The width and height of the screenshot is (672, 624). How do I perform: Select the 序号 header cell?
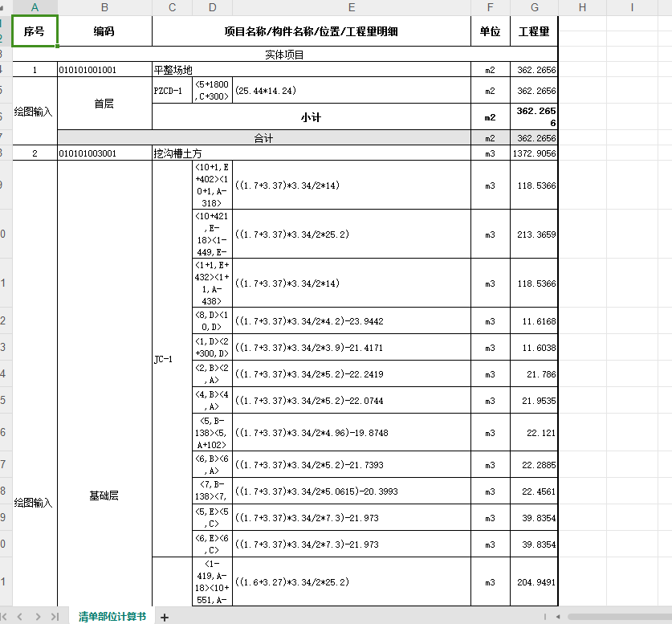[35, 31]
